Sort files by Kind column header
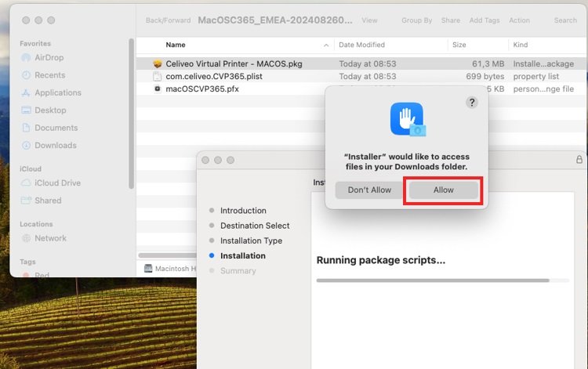Image resolution: width=588 pixels, height=369 pixels. (x=520, y=45)
